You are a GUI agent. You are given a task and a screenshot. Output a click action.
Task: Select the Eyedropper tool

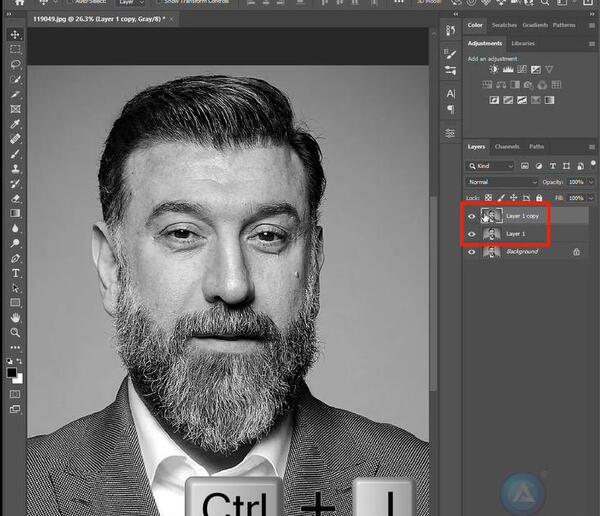tap(15, 124)
